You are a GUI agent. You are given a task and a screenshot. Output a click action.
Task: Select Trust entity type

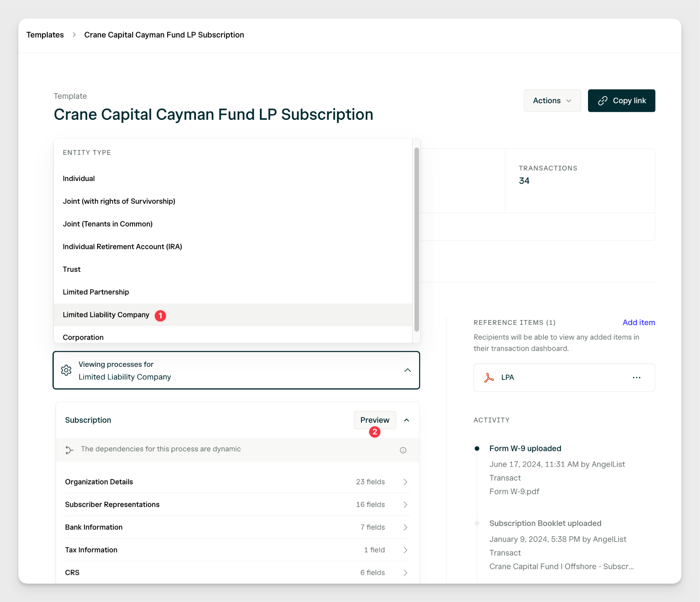(233, 269)
